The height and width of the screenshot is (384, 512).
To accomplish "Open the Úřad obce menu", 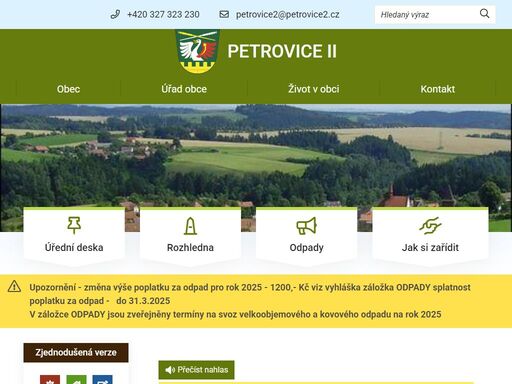I will 184,89.
